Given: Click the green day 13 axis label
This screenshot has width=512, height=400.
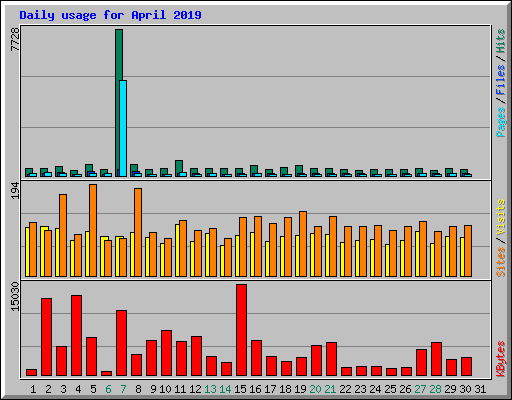Looking at the screenshot, I should click(x=210, y=389).
